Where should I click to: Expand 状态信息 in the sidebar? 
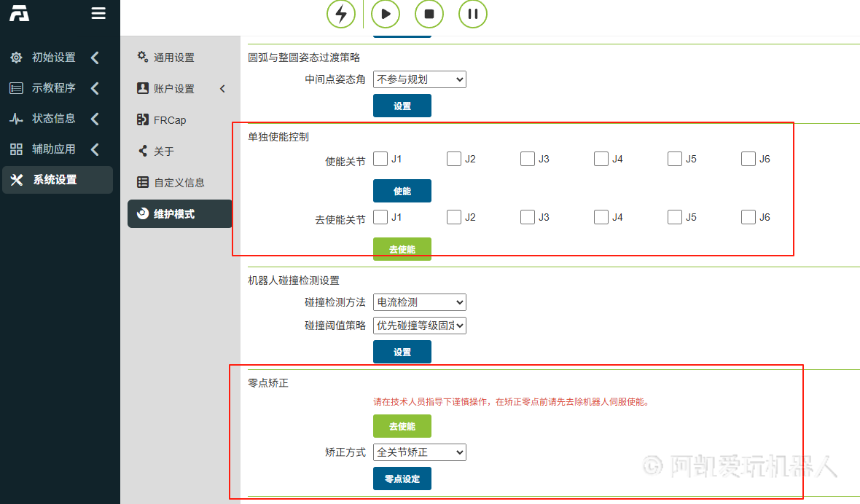tap(54, 119)
